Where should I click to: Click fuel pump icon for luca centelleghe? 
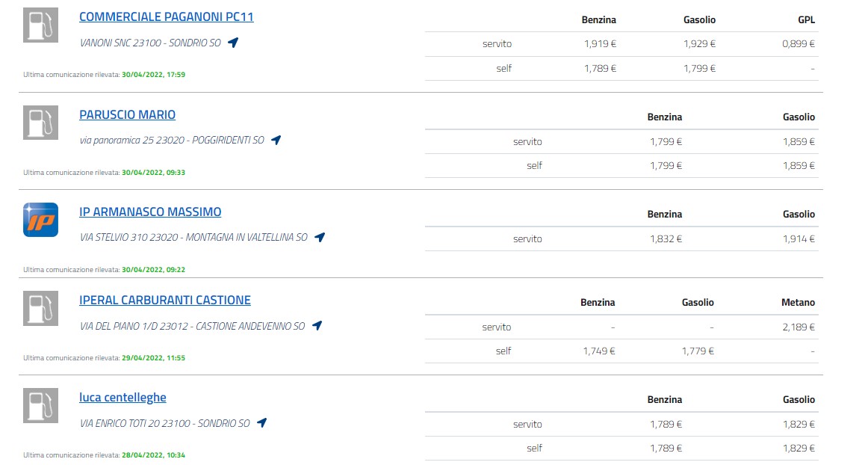pos(40,406)
